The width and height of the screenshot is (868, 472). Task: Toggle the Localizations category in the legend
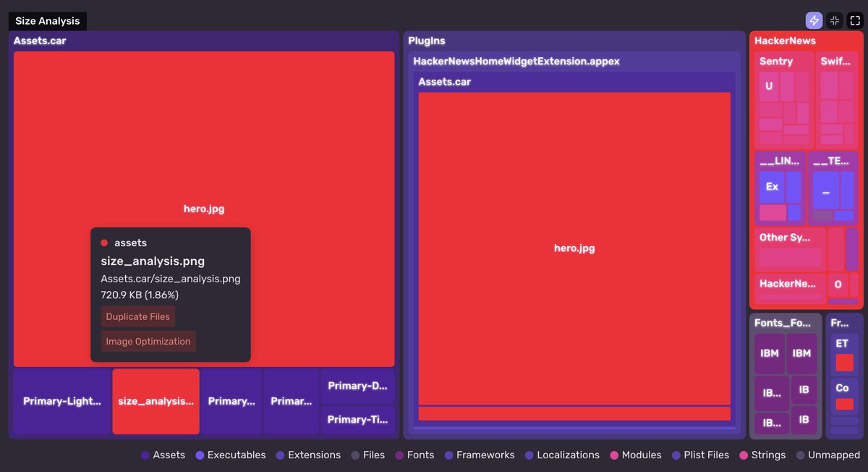(529, 455)
